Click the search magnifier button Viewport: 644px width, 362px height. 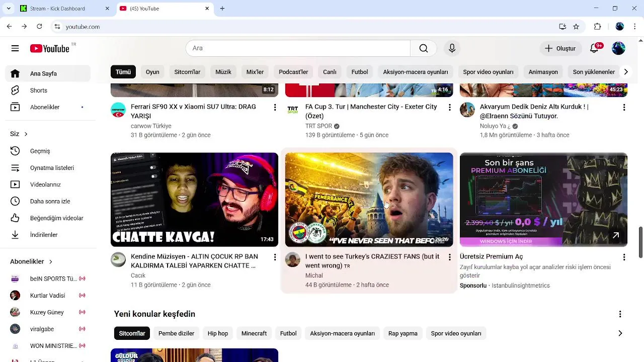click(x=424, y=48)
